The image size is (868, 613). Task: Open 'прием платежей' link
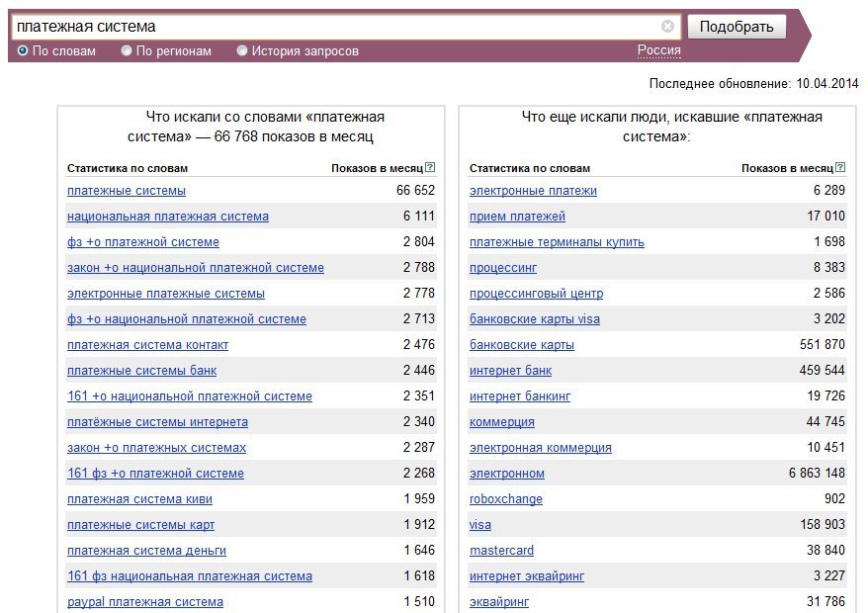[x=517, y=217]
